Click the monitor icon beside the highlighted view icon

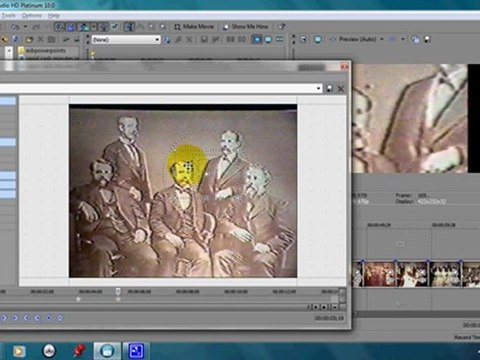tap(268, 40)
